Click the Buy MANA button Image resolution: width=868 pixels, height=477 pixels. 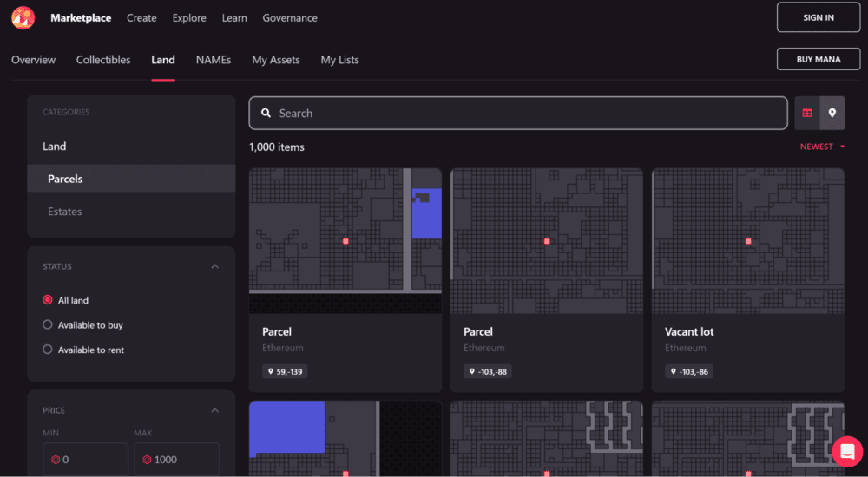819,59
